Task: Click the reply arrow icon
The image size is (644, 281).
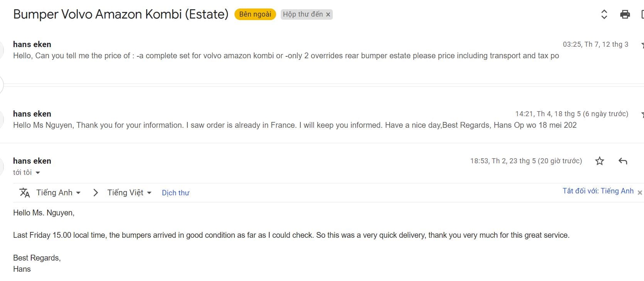Action: click(x=623, y=161)
